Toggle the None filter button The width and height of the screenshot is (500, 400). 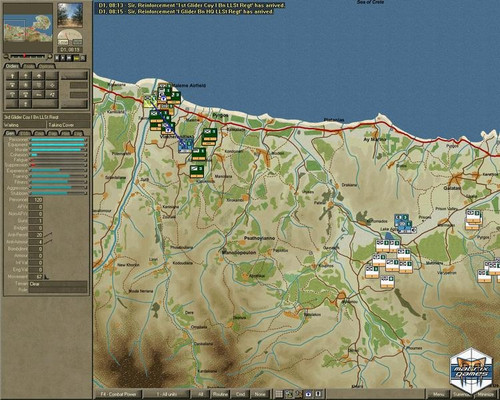(x=260, y=394)
